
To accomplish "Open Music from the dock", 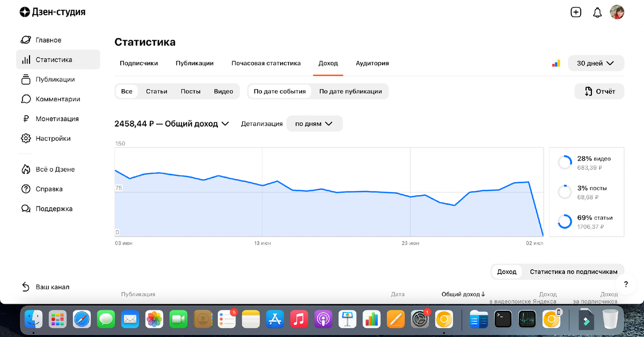I will click(299, 319).
